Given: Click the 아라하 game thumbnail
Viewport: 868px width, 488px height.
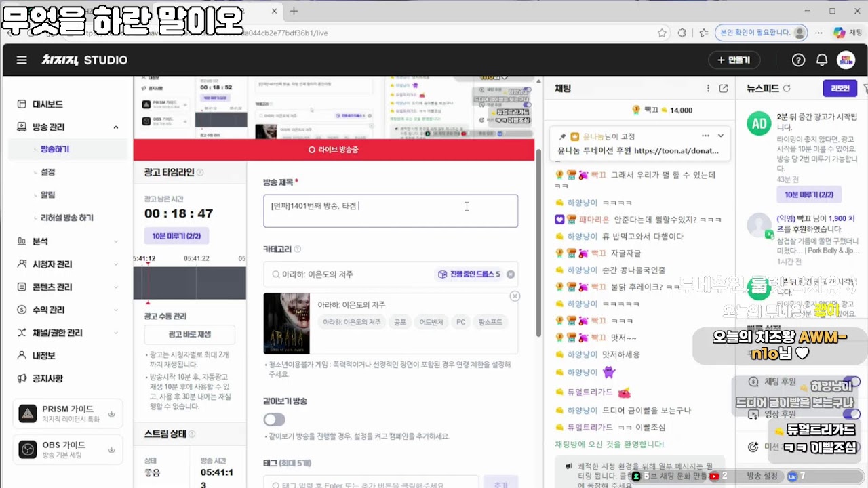Looking at the screenshot, I should coord(286,323).
